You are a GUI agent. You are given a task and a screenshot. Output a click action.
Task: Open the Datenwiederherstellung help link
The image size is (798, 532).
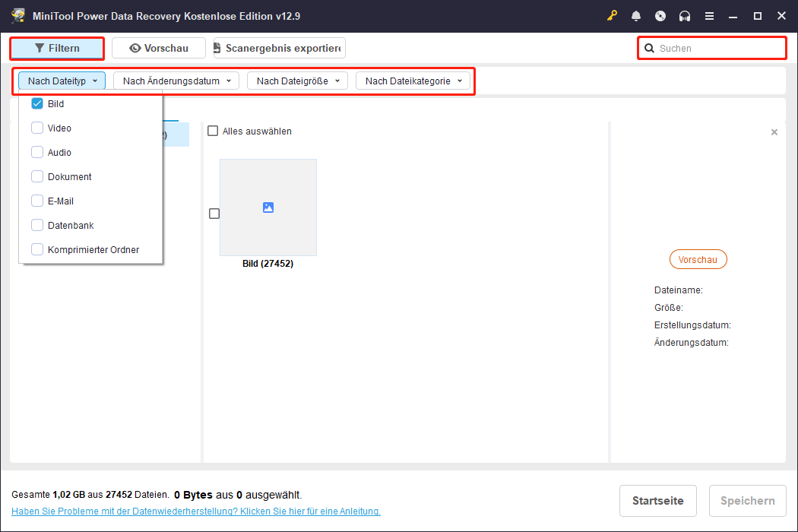pos(196,511)
